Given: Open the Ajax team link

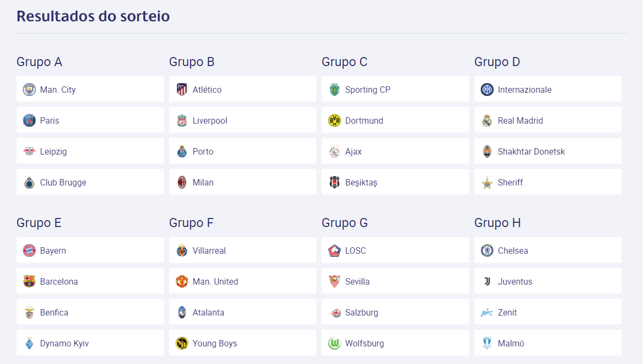Looking at the screenshot, I should pos(353,151).
